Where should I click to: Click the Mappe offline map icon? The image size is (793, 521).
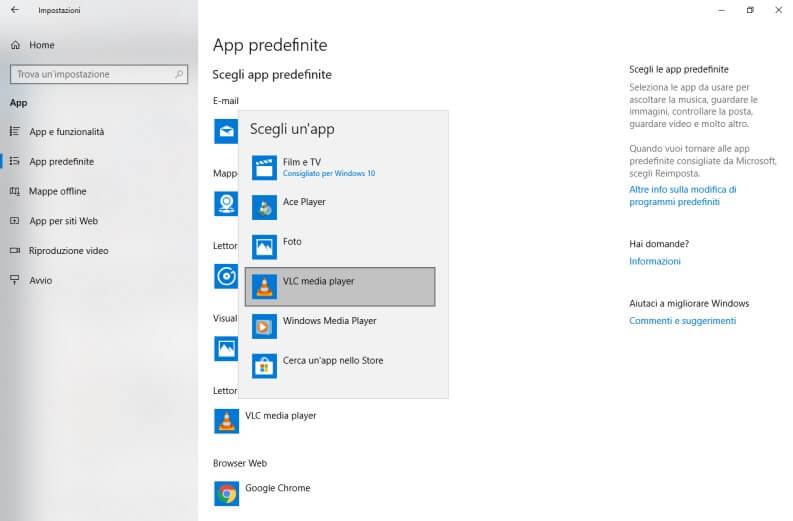15,191
